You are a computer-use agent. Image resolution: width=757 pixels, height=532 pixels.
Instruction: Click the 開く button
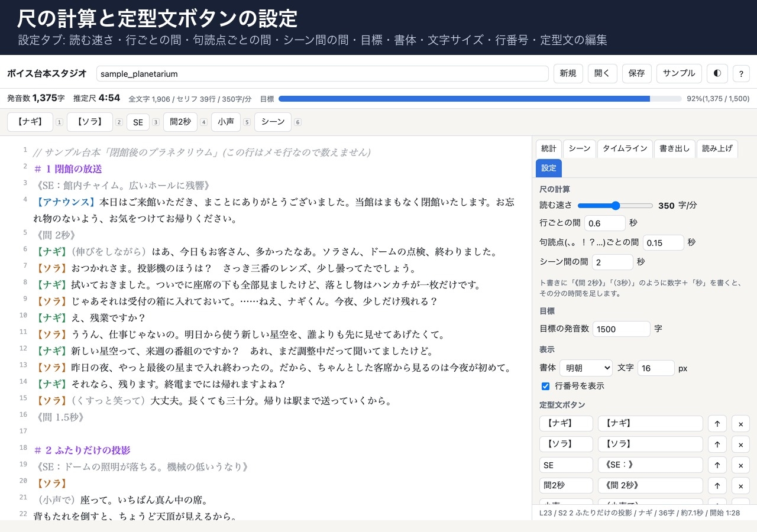(602, 73)
